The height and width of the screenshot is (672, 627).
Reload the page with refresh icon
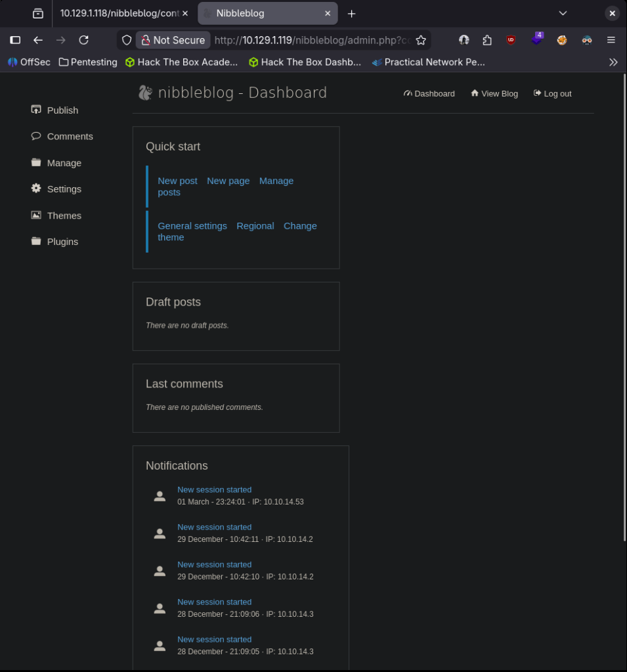pos(83,40)
